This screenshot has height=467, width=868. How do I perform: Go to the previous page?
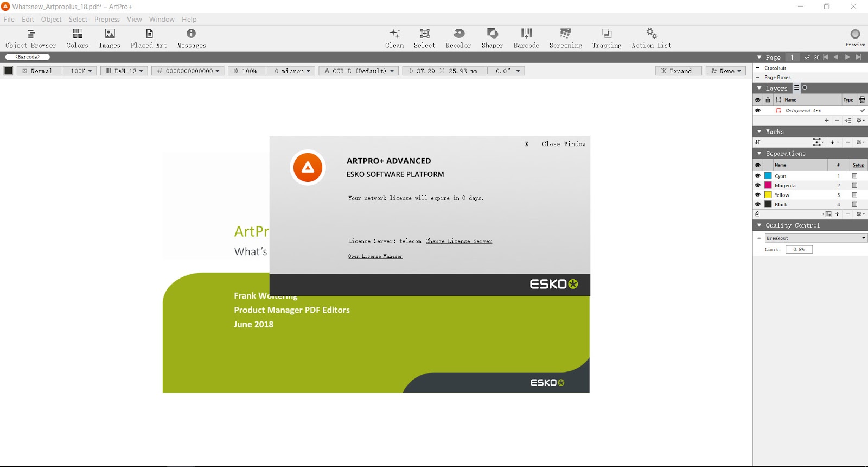click(x=836, y=57)
